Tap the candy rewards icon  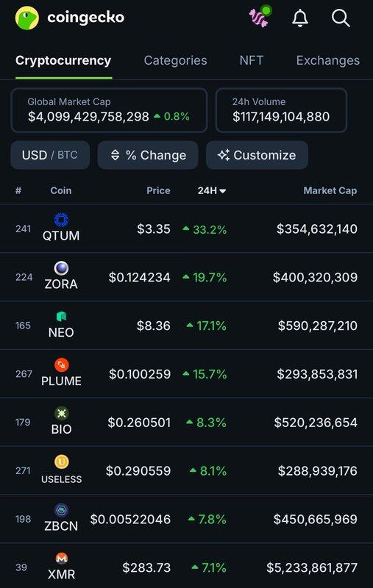pos(260,16)
